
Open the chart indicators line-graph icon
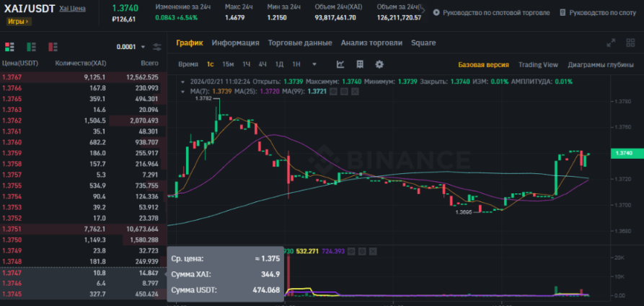340,64
